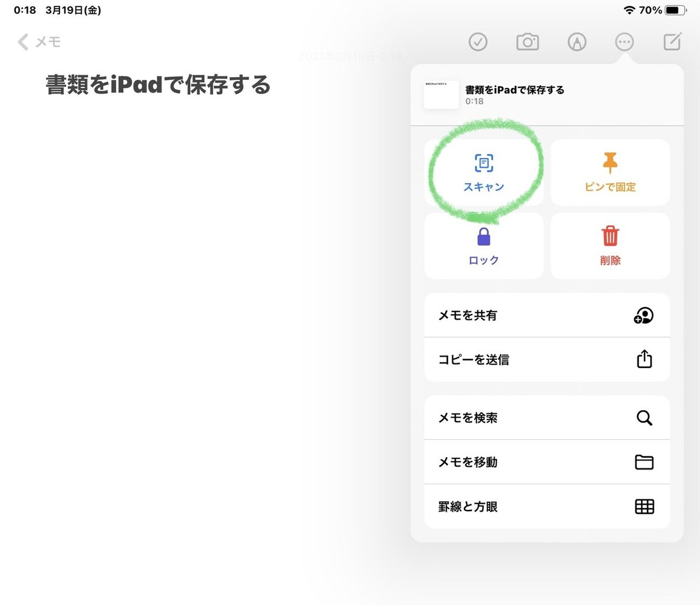Select メモを検索 menu item

pyautogui.click(x=547, y=418)
